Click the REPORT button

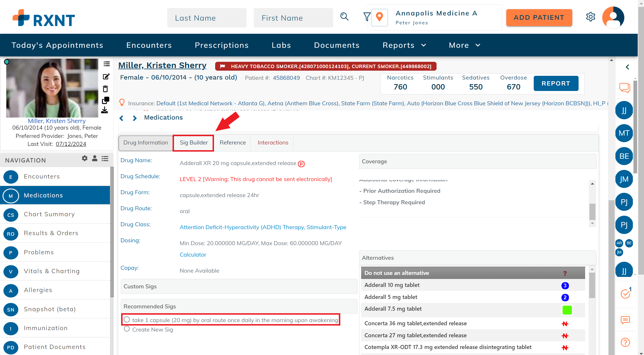[x=556, y=83]
